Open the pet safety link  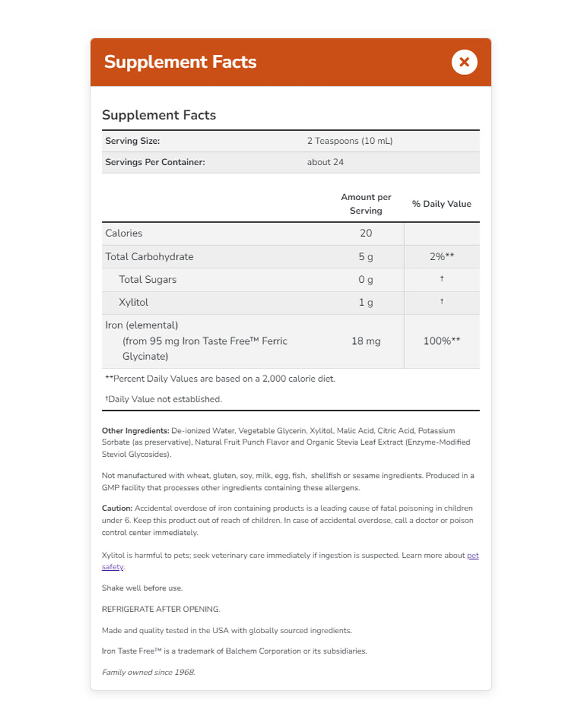[473, 556]
